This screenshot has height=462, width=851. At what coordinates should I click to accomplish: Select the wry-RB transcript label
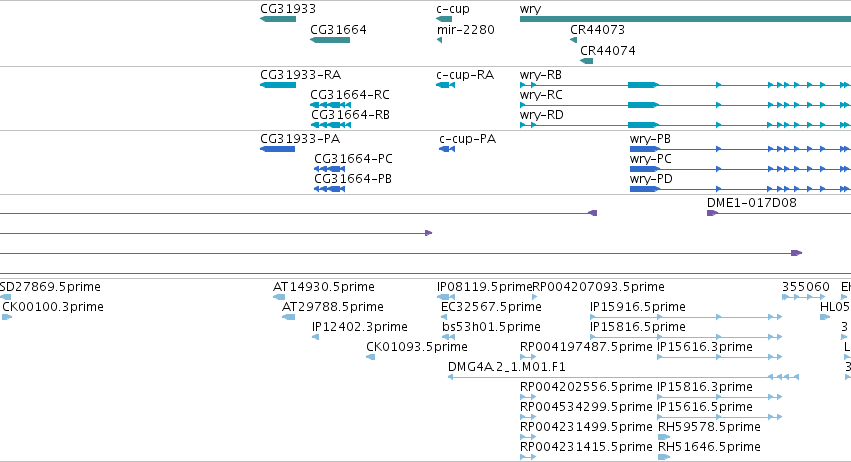coord(541,75)
